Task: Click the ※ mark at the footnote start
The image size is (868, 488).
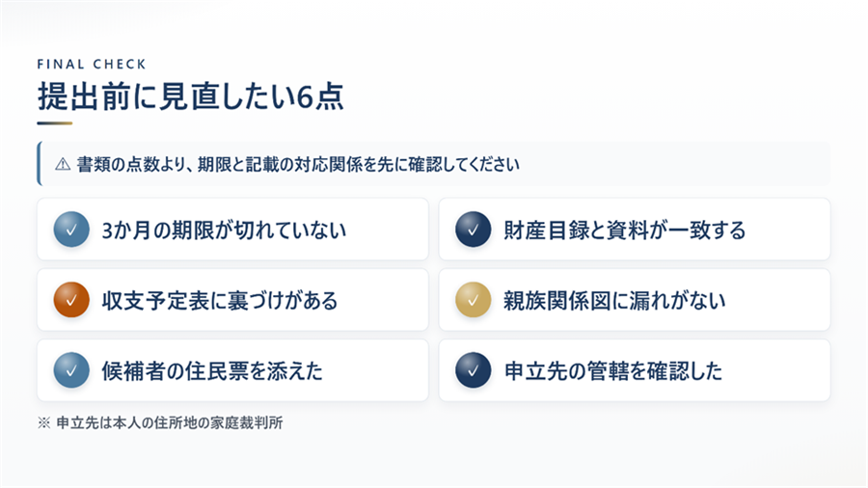Action: pyautogui.click(x=43, y=423)
